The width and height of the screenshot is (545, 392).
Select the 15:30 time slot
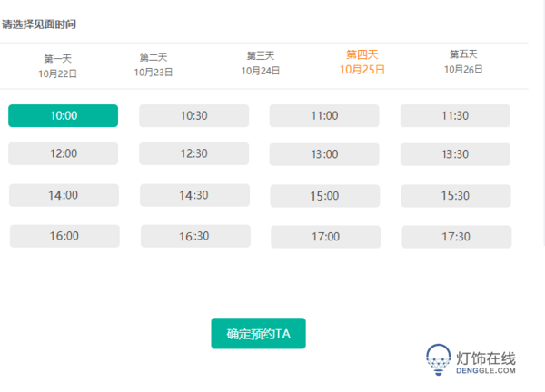click(x=456, y=196)
